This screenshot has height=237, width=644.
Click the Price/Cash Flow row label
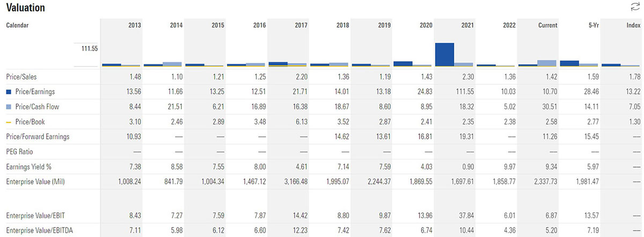tap(38, 107)
